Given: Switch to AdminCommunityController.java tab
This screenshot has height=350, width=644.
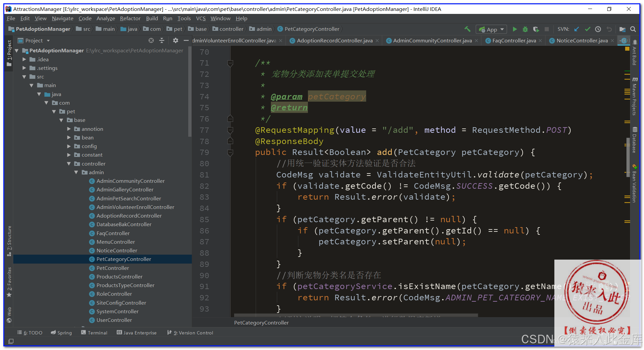Looking at the screenshot, I should [432, 41].
